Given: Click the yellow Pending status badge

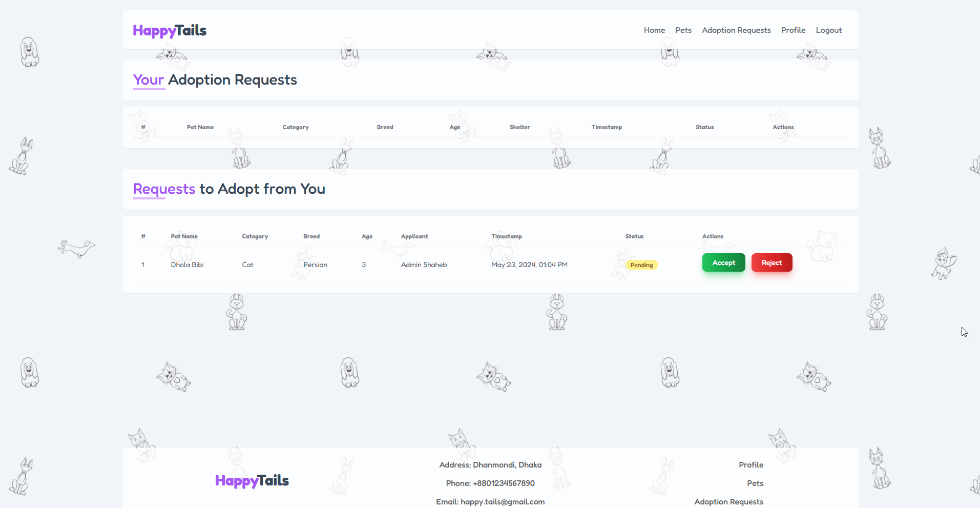Looking at the screenshot, I should pyautogui.click(x=641, y=265).
